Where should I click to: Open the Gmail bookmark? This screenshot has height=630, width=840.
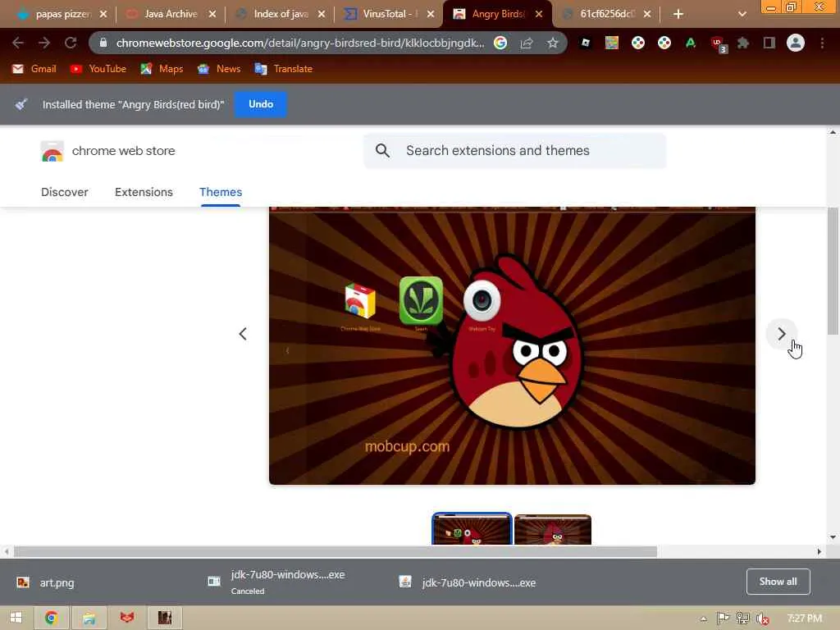[x=34, y=69]
